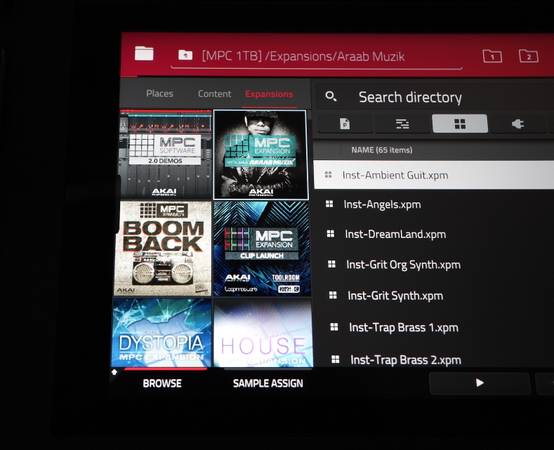
Task: Open the BROWSE bottom tab
Action: (162, 383)
